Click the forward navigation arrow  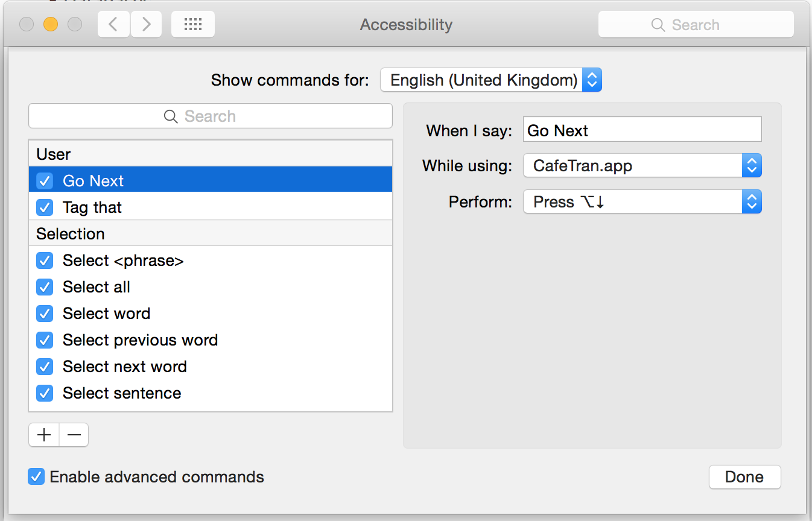[x=147, y=25]
